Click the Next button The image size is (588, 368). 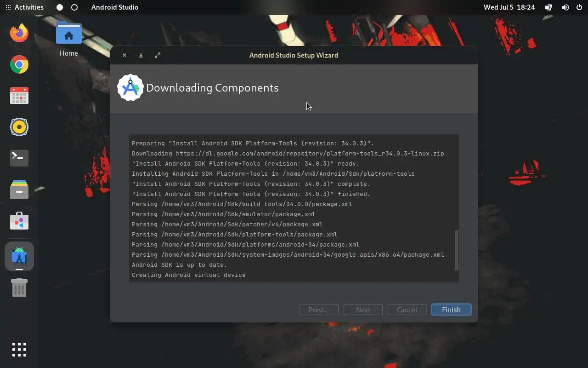pyautogui.click(x=363, y=310)
